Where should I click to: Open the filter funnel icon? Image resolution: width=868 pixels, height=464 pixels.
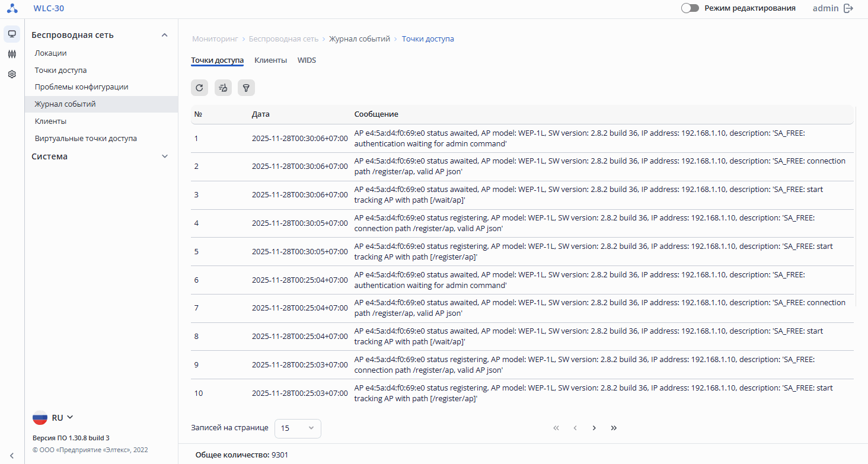246,88
